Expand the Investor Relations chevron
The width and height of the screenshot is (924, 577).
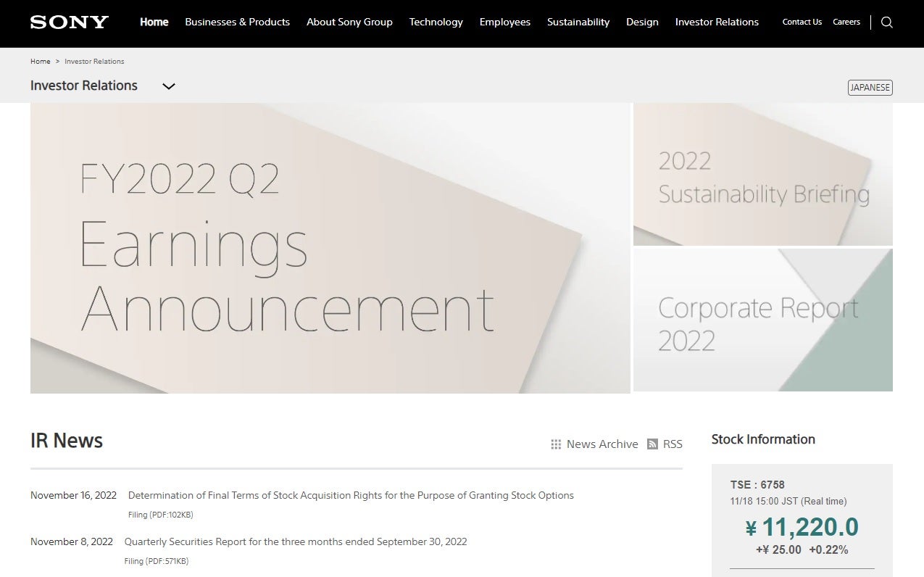[x=169, y=86]
